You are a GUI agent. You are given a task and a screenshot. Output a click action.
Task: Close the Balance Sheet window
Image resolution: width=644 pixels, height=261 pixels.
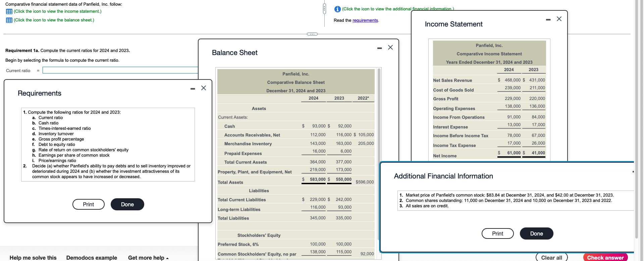(x=390, y=47)
